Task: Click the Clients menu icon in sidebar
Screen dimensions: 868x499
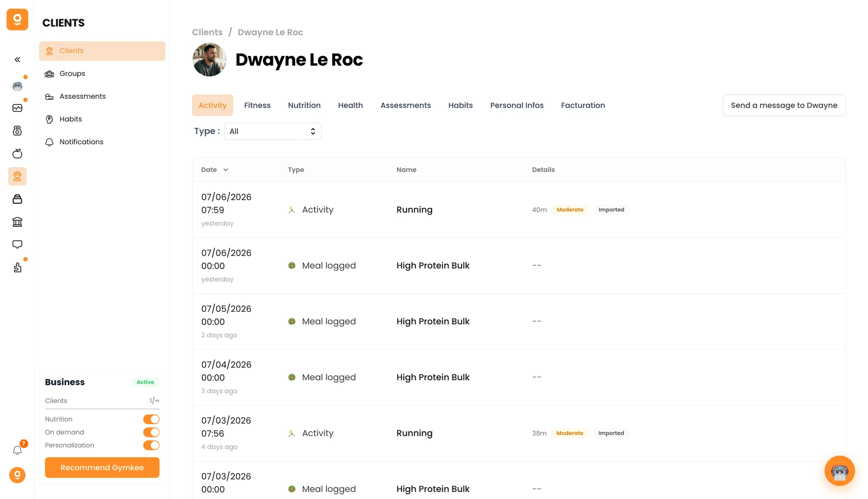Action: click(49, 51)
